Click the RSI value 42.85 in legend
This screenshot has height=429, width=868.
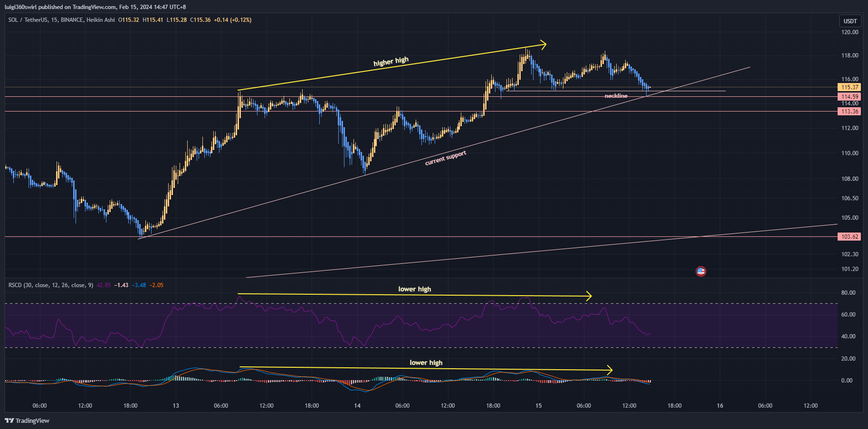(x=104, y=285)
